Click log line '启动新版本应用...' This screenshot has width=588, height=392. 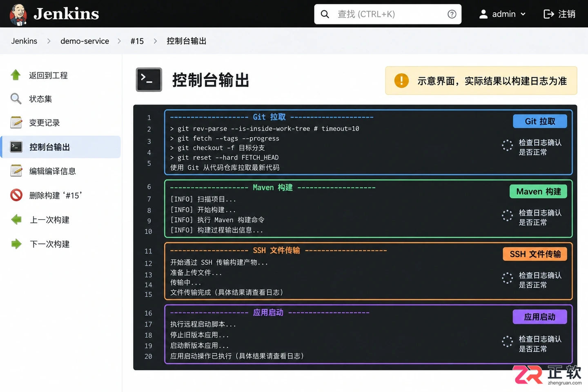(x=200, y=345)
